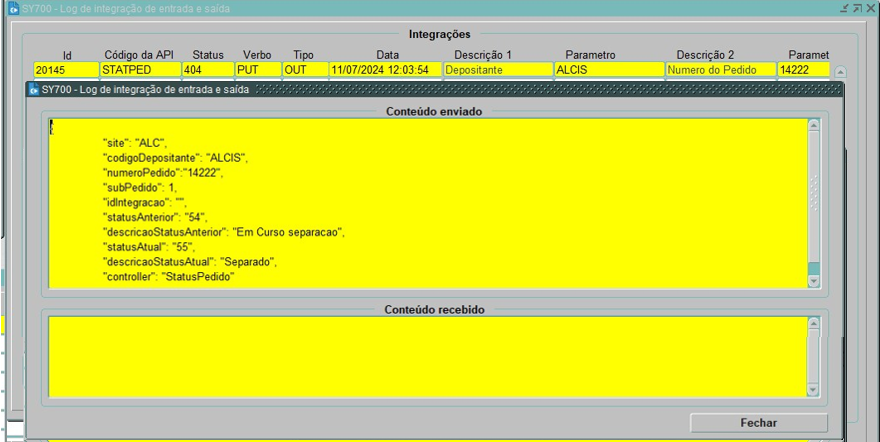Select the Tipo cell OUT
Image resolution: width=880 pixels, height=442 pixels.
tap(305, 70)
